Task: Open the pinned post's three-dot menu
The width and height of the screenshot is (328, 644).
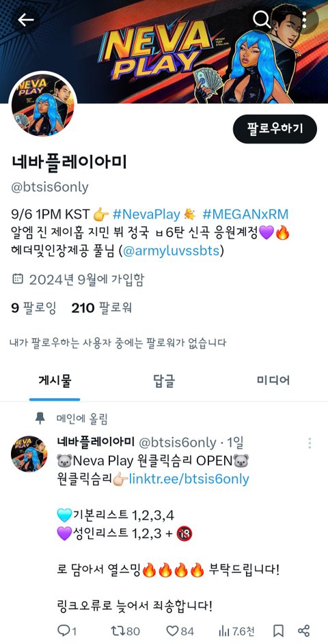Action: point(310,443)
